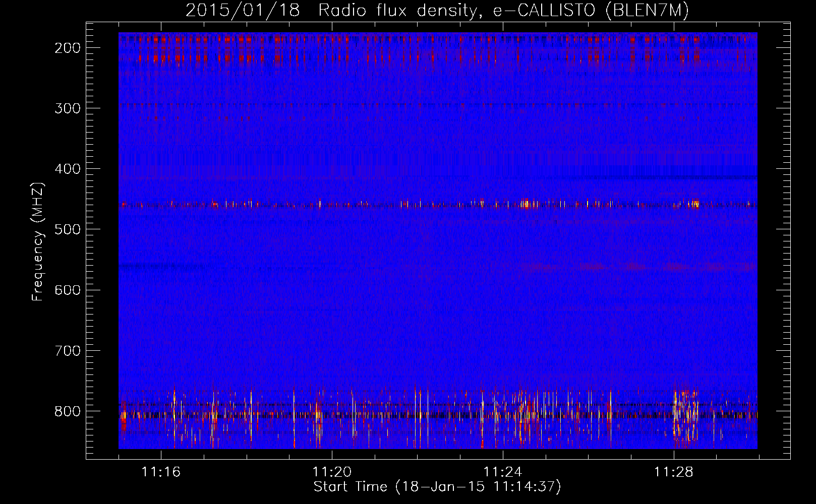
Task: Click the 11:20 time tick label
Action: coord(332,472)
